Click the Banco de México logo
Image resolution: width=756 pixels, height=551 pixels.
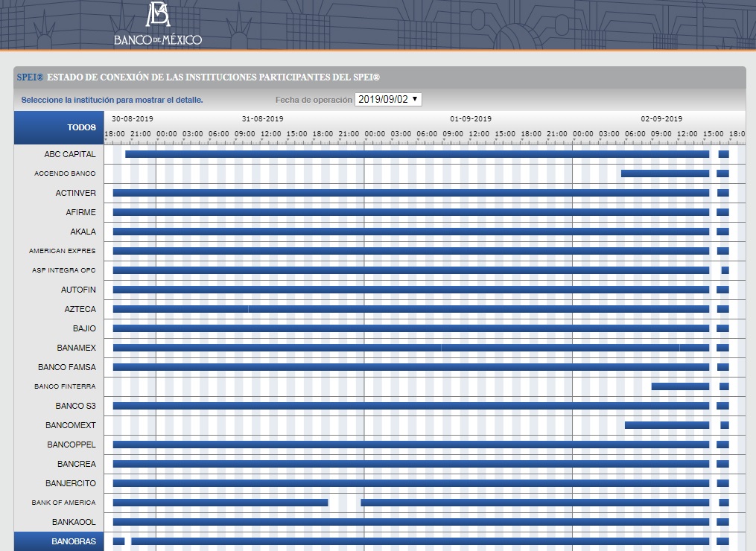[x=158, y=24]
